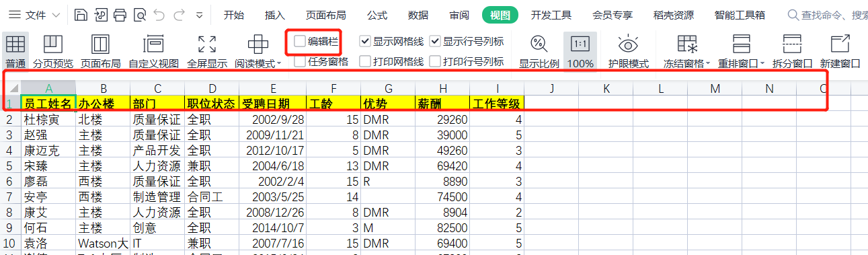
Task: Open the 文件 menu
Action: click(x=35, y=15)
